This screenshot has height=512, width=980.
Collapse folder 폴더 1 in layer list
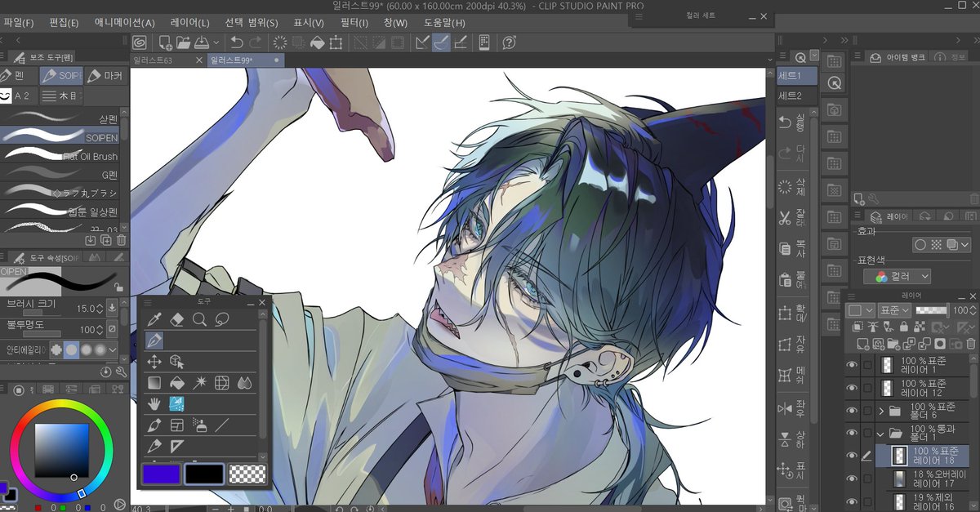click(x=881, y=433)
